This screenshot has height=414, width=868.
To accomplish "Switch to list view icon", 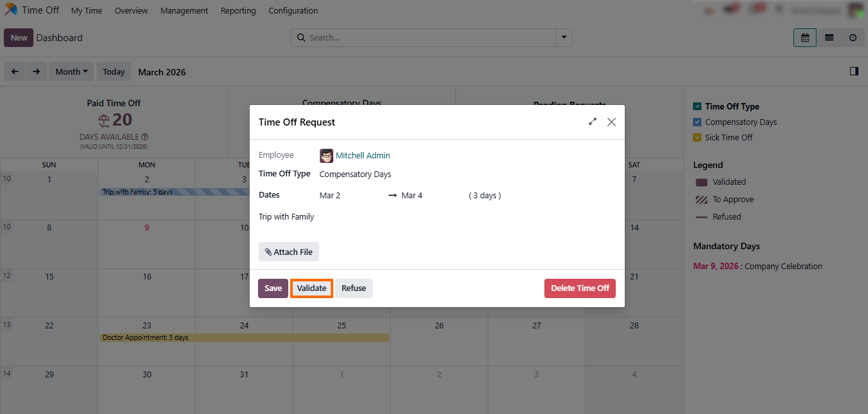I will [829, 38].
